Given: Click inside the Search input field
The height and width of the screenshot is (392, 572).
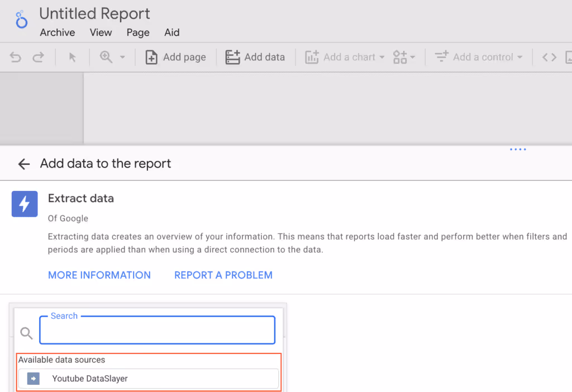Looking at the screenshot, I should 157,331.
